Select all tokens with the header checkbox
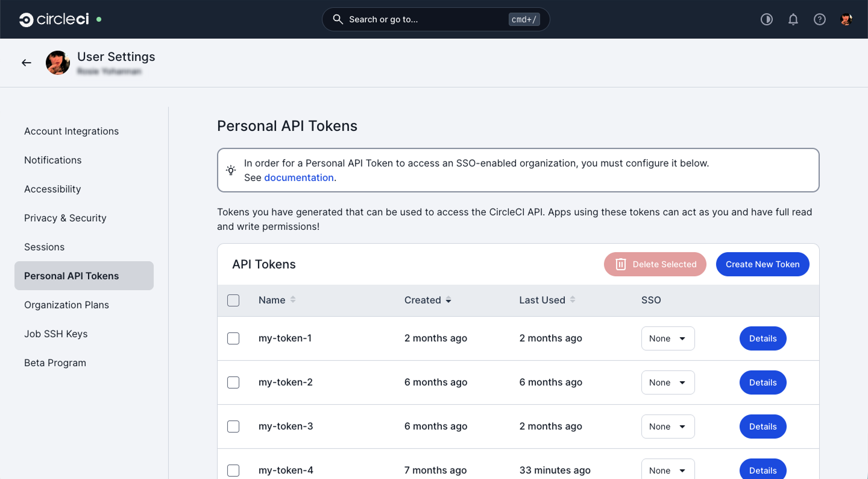 coord(233,300)
